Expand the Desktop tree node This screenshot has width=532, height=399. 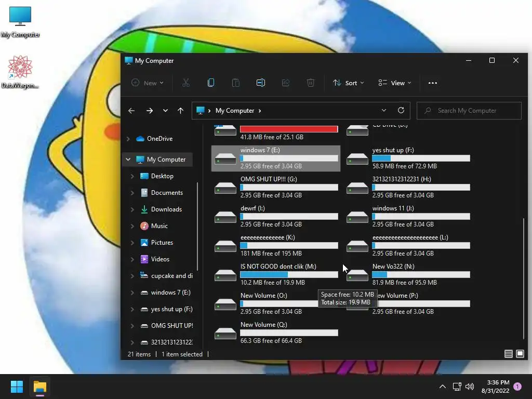[132, 176]
